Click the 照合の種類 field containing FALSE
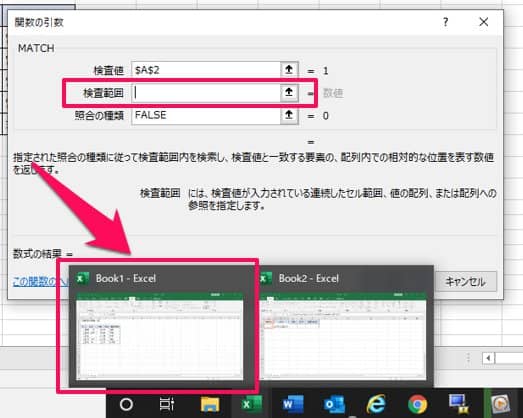Viewport: 523px width, 418px height. click(206, 115)
